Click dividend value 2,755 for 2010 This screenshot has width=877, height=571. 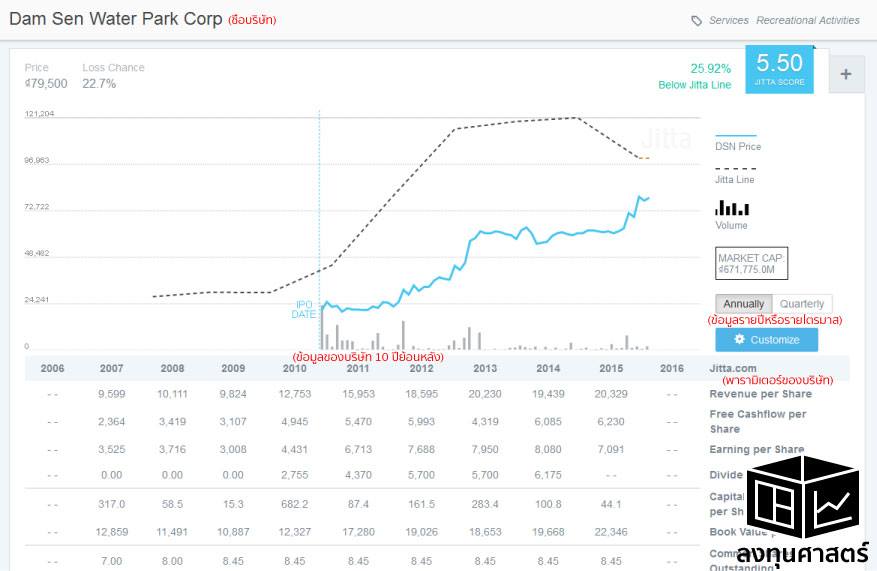(295, 475)
